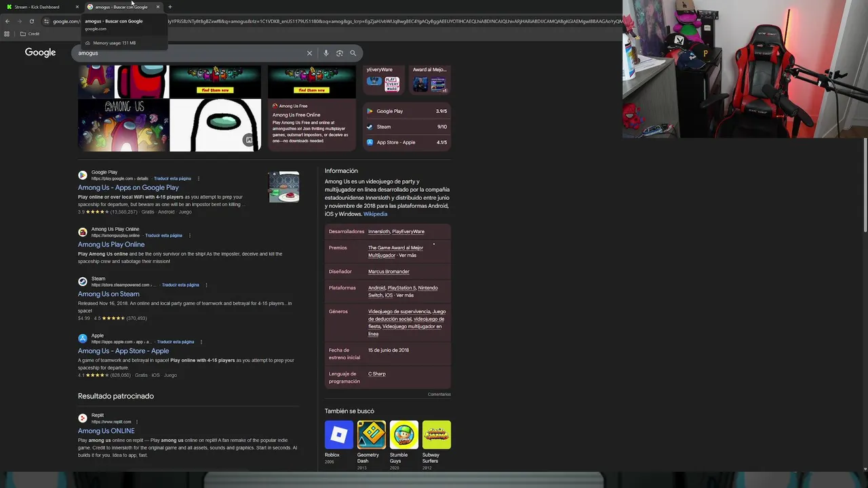
Task: Reload the page with the refresh icon
Action: pyautogui.click(x=31, y=21)
